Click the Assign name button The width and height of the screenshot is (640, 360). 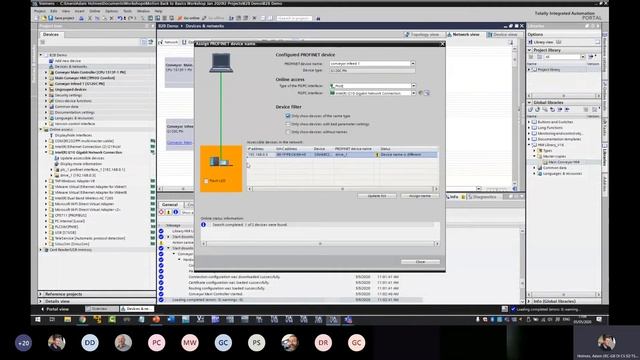pyautogui.click(x=420, y=196)
